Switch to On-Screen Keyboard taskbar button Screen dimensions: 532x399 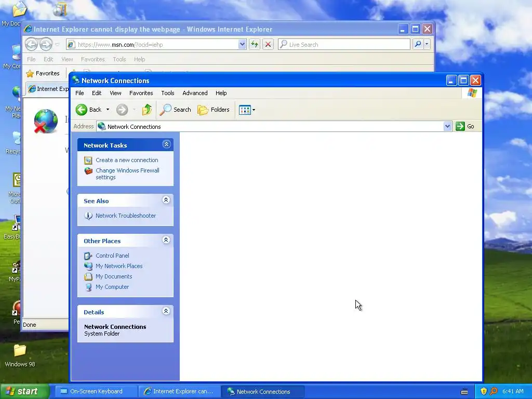click(x=95, y=391)
